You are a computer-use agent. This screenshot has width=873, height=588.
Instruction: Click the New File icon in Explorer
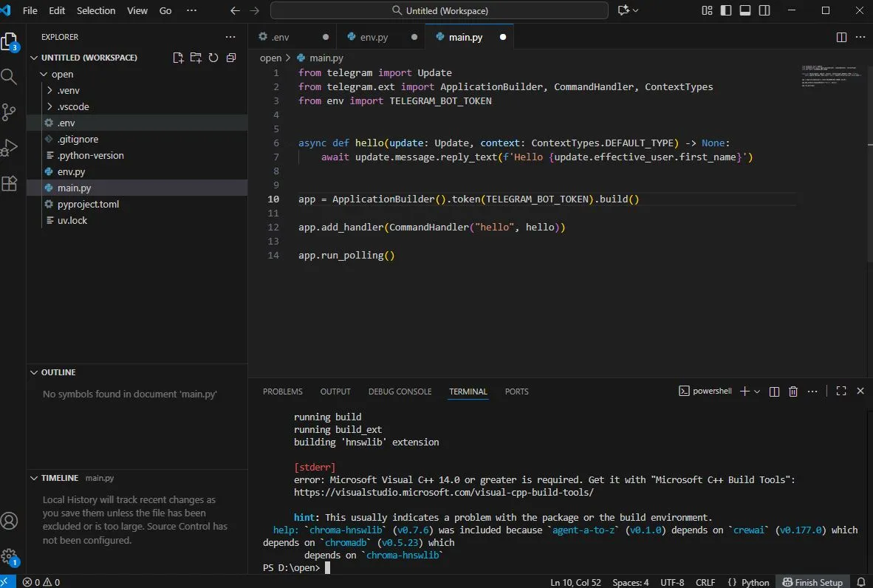point(178,58)
